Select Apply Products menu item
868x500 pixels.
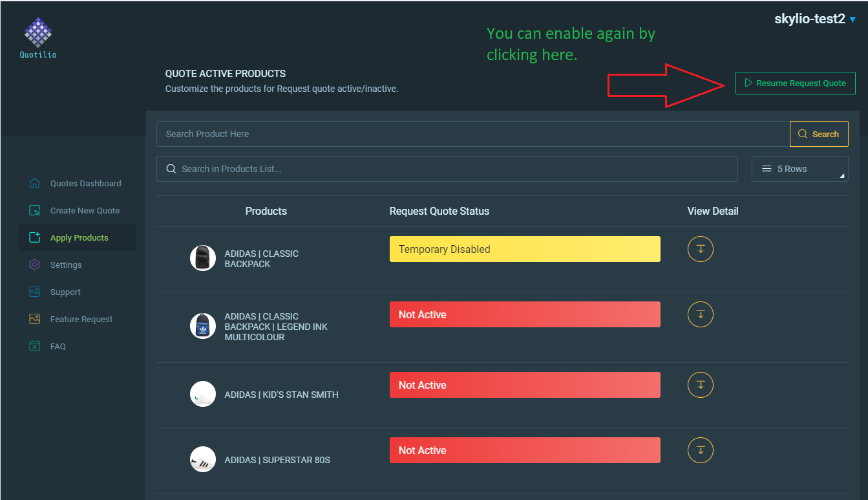click(x=79, y=238)
